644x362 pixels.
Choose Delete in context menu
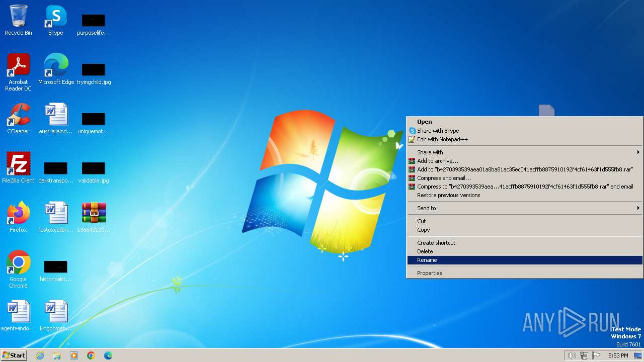coord(525,251)
